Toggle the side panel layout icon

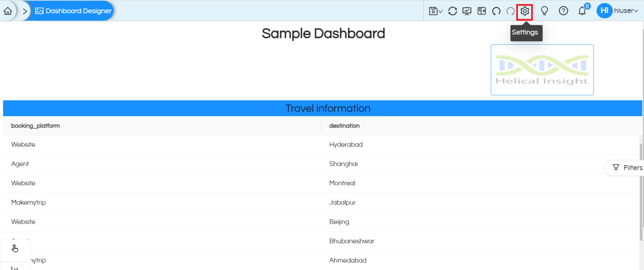482,11
